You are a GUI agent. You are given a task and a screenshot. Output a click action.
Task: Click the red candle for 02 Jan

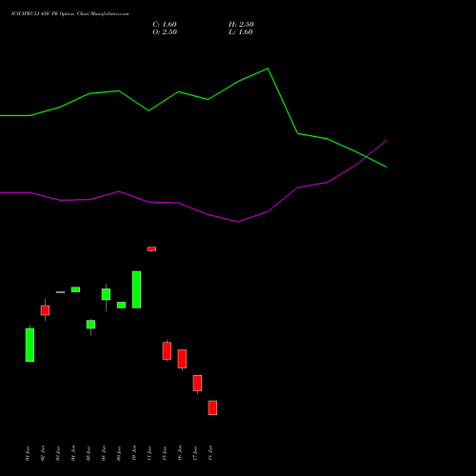click(x=45, y=310)
